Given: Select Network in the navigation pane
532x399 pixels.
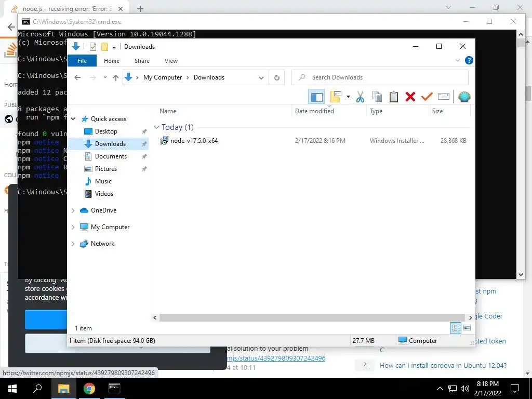Looking at the screenshot, I should [x=102, y=244].
